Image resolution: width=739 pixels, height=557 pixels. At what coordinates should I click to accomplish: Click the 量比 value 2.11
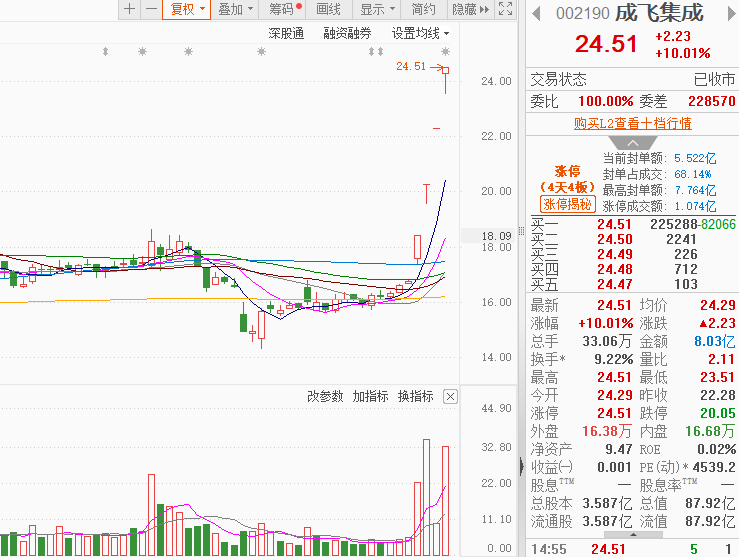coord(722,360)
